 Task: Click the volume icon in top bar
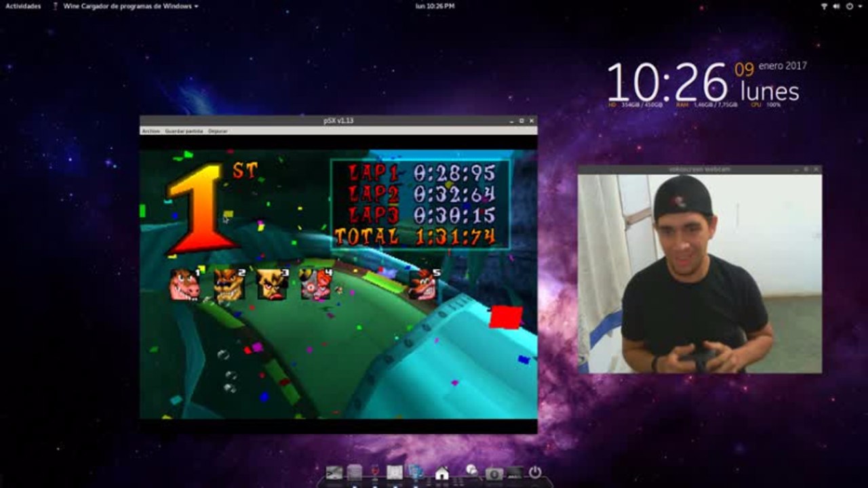[x=837, y=6]
